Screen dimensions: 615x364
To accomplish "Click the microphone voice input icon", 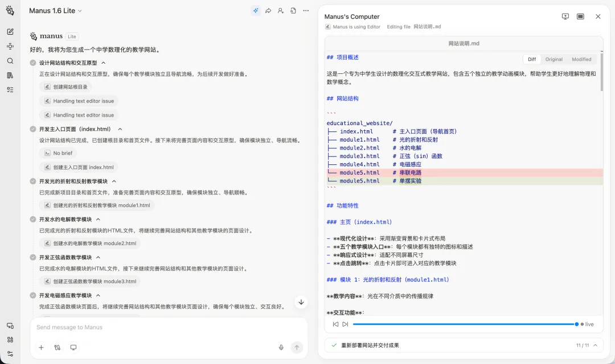I will [x=281, y=347].
